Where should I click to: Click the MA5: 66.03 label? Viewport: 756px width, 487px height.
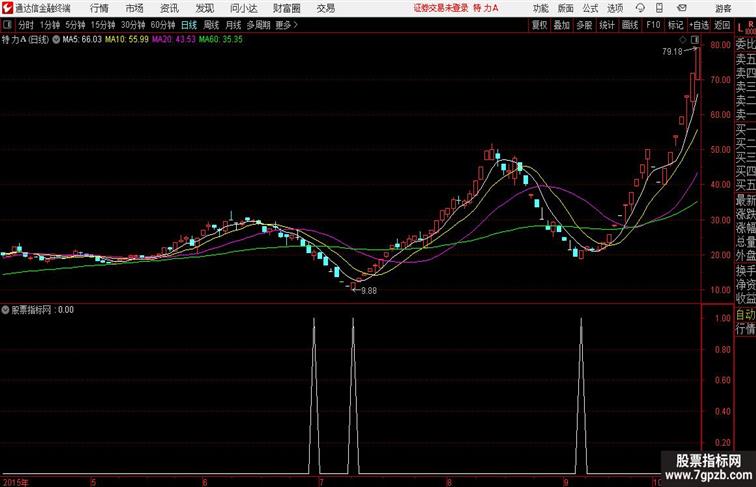(x=82, y=40)
